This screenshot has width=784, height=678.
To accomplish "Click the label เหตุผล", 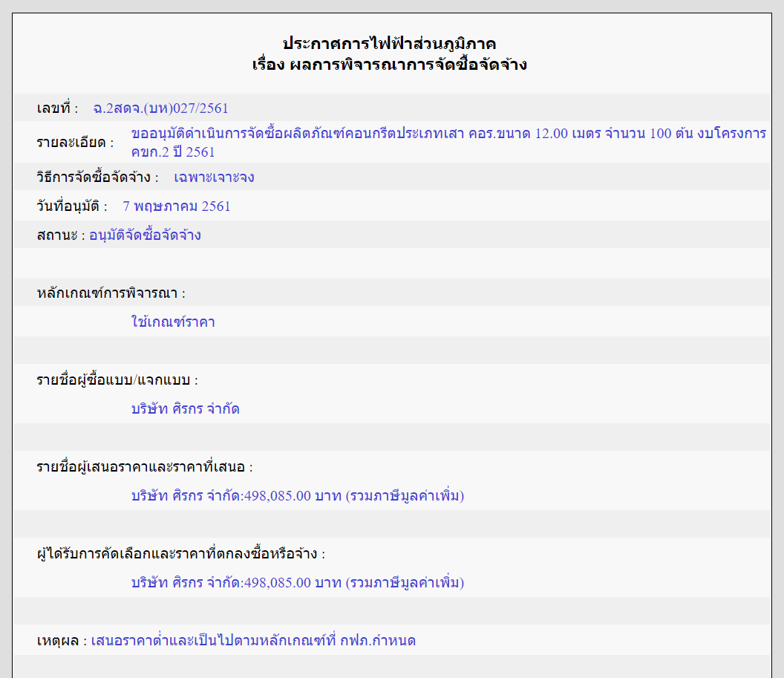I will [x=62, y=641].
